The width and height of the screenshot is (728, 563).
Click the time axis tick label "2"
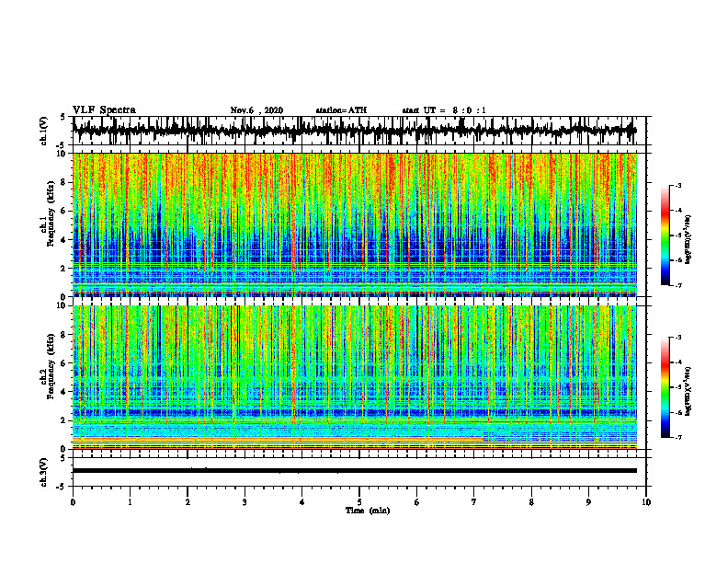tap(188, 502)
